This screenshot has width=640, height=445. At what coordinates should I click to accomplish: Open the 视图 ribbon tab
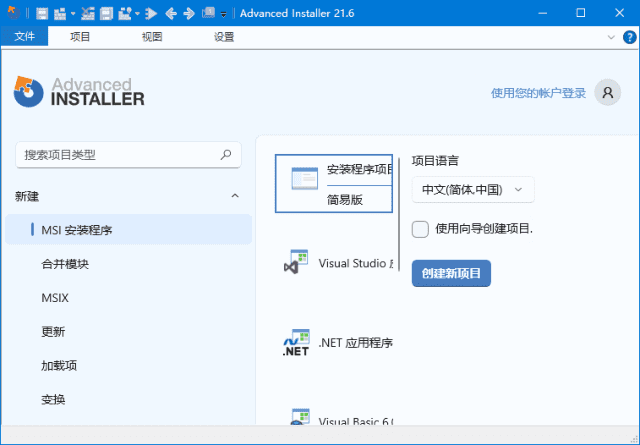[x=152, y=37]
